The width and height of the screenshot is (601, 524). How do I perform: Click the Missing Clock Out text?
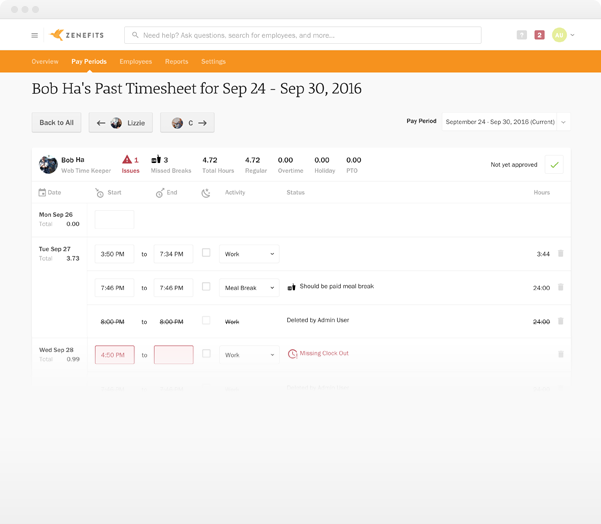[x=324, y=353]
